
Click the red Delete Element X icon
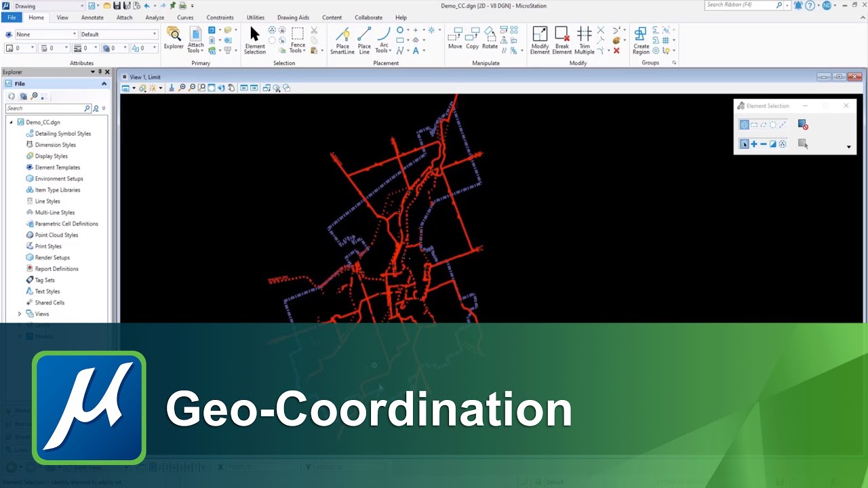click(616, 51)
